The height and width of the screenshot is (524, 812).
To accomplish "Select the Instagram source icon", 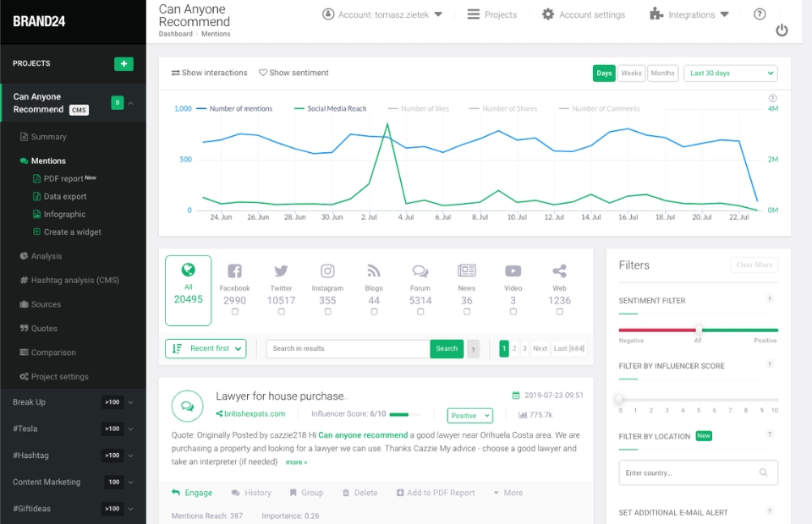I will pyautogui.click(x=327, y=271).
